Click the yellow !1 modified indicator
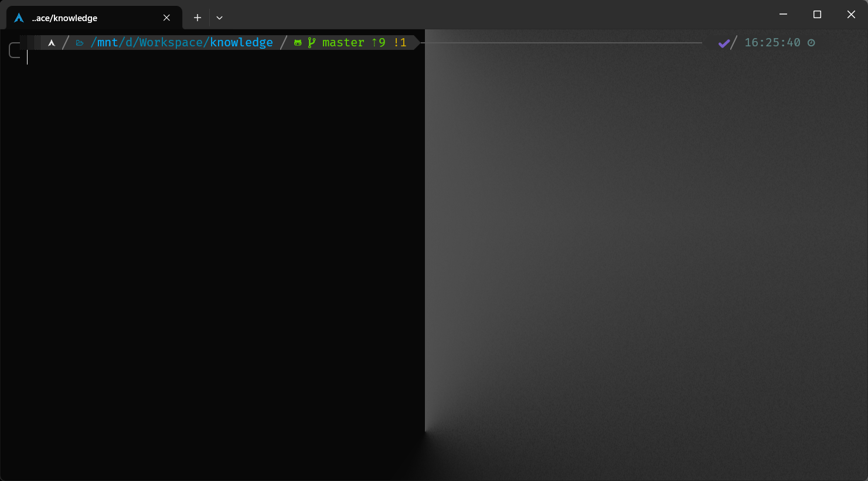 (400, 43)
